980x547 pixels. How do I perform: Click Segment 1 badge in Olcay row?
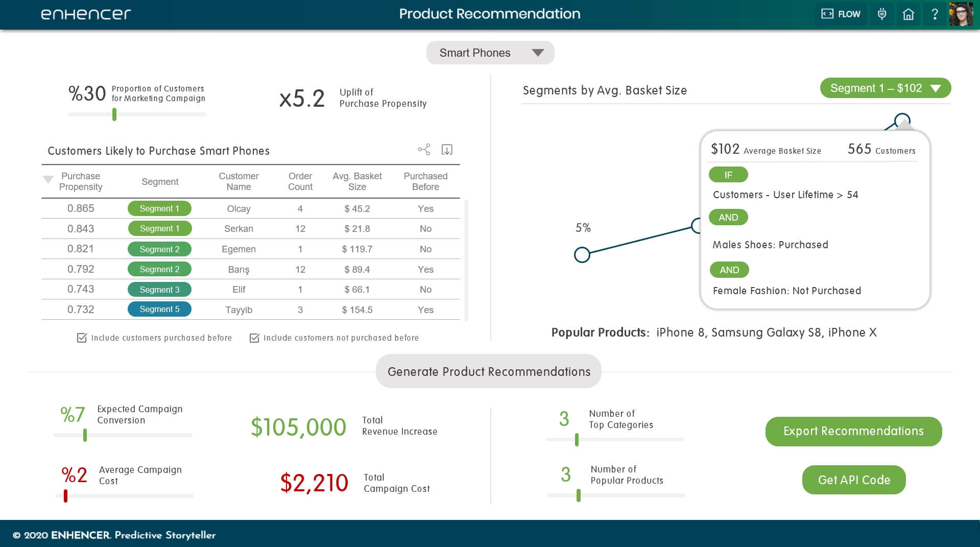(x=159, y=208)
